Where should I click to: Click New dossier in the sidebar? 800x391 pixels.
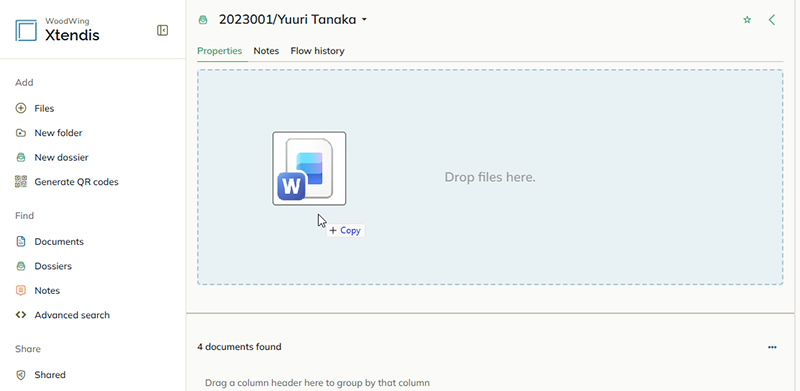[x=61, y=157]
